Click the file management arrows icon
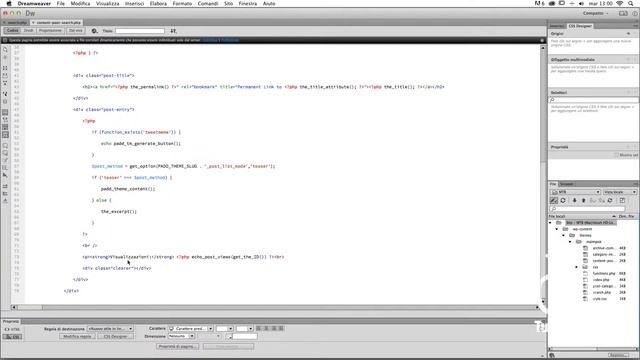Image resolution: width=640 pixels, height=360 pixels. coord(173,31)
